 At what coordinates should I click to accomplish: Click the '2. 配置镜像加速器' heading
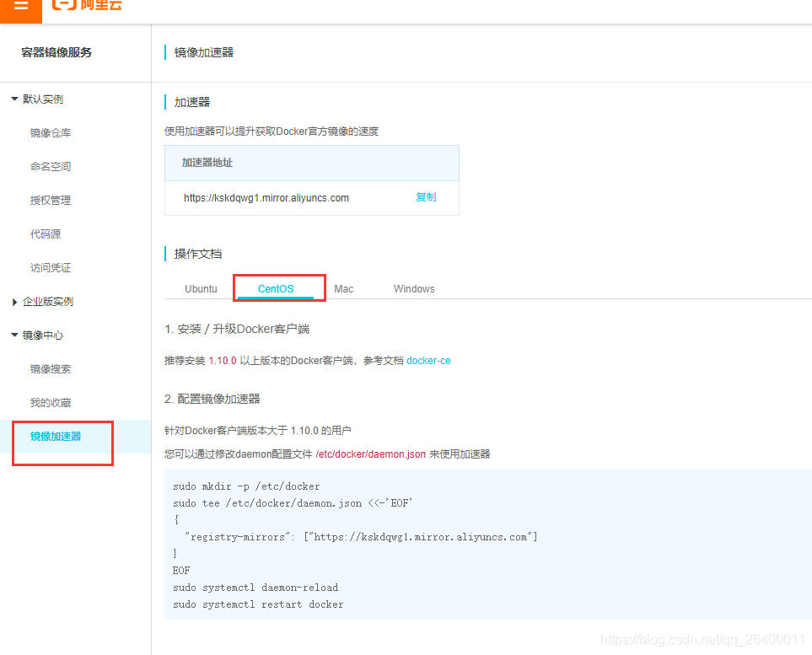tap(212, 399)
